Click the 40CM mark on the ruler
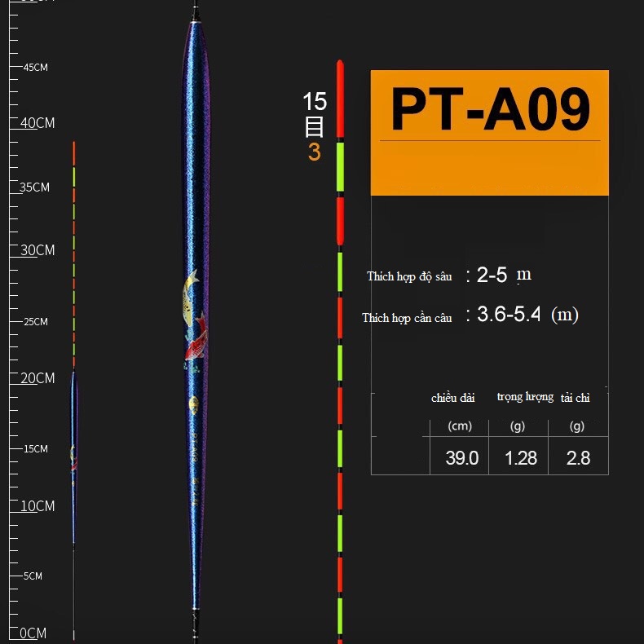This screenshot has height=644, width=644. pos(37,123)
